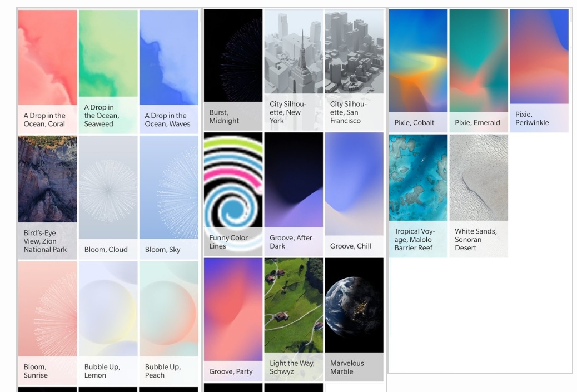Select the A Drop in the Ocean, Coral wallpaper
577x392 pixels.
click(47, 71)
